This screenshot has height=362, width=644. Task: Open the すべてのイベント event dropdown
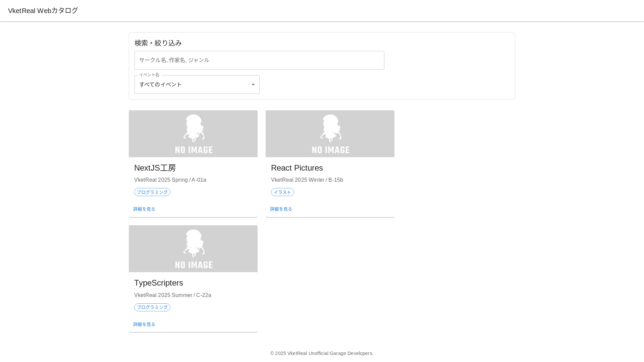coord(197,84)
